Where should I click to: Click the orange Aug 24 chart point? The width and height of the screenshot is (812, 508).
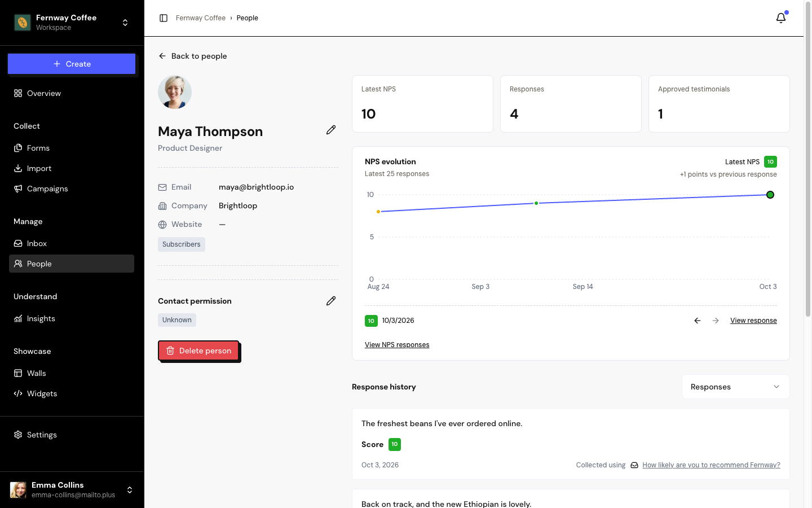(378, 212)
